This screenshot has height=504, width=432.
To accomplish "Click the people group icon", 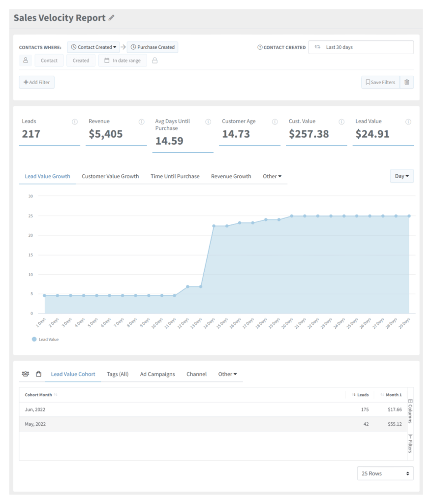I will [26, 374].
